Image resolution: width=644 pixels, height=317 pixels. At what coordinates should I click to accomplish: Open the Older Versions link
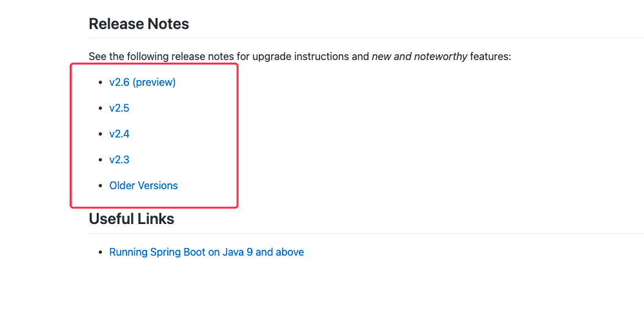point(143,185)
